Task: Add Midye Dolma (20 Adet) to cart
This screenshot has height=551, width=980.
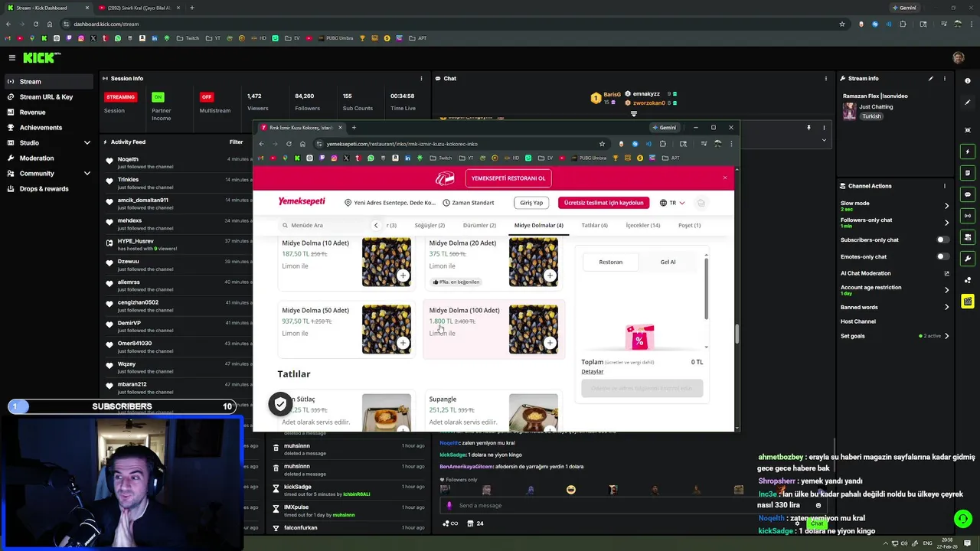Action: [x=550, y=275]
